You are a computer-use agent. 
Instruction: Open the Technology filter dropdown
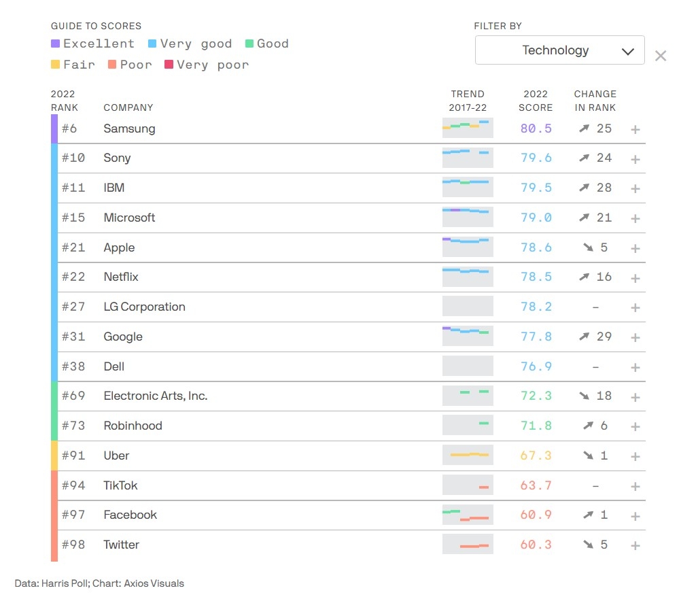(x=559, y=50)
